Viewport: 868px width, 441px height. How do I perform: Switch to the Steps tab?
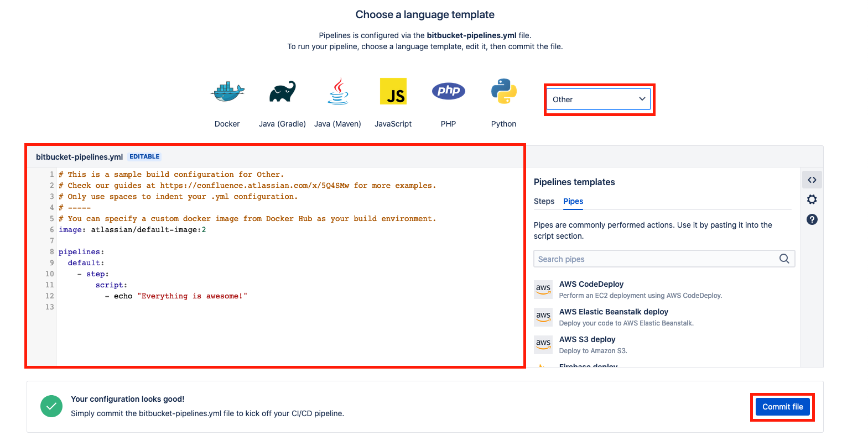544,201
